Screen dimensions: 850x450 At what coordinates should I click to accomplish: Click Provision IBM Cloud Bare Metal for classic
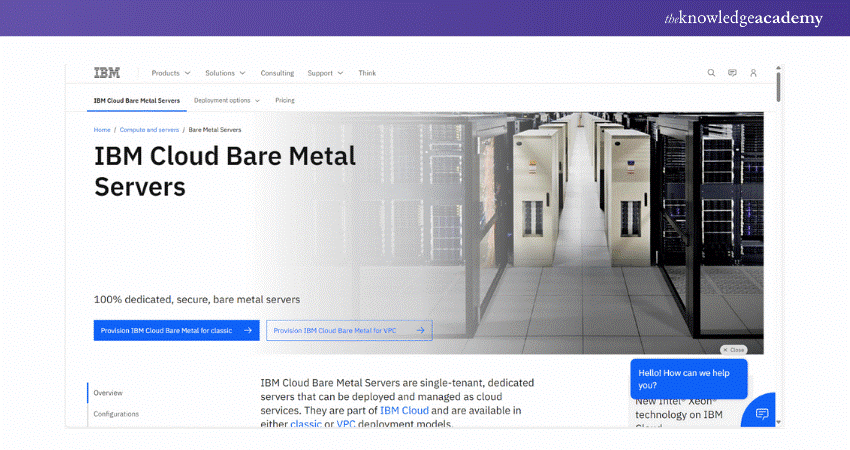[176, 330]
